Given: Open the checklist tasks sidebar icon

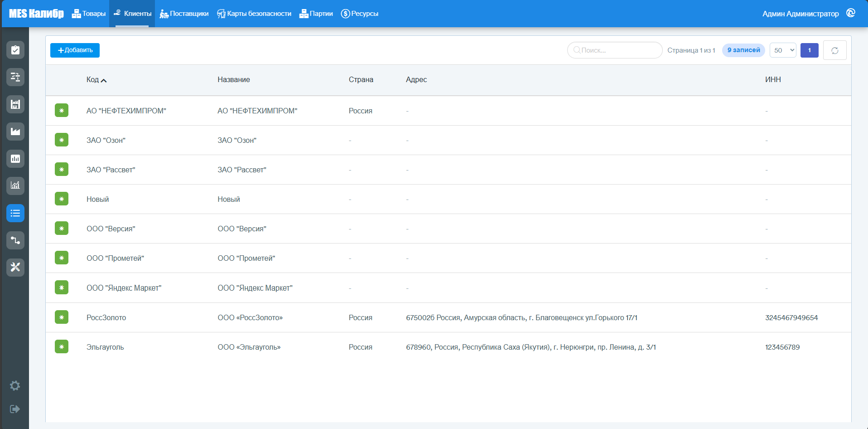Looking at the screenshot, I should click(x=15, y=50).
